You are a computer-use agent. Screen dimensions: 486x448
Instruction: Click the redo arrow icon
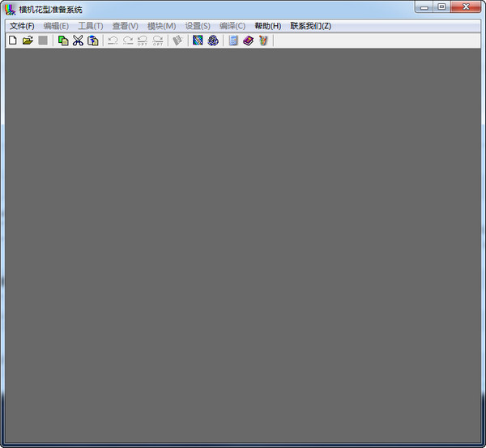pyautogui.click(x=128, y=41)
